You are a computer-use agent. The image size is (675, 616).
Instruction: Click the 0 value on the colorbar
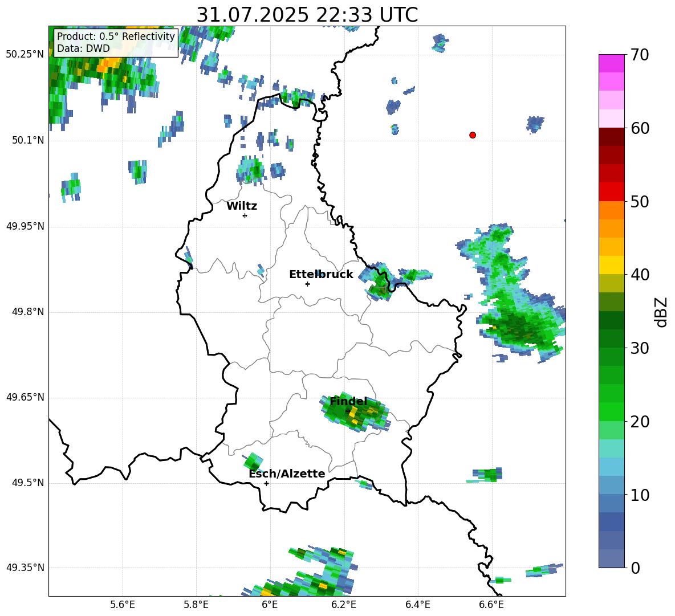tap(635, 568)
